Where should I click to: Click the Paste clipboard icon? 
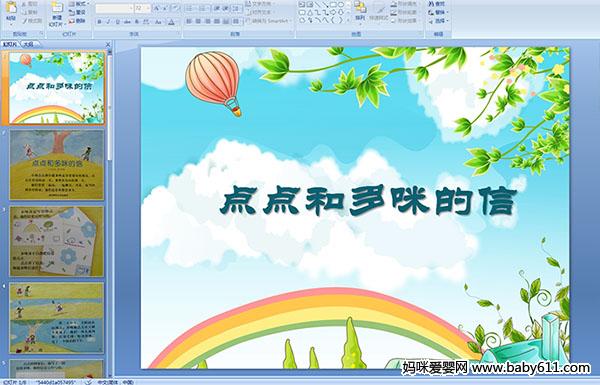tap(12, 9)
